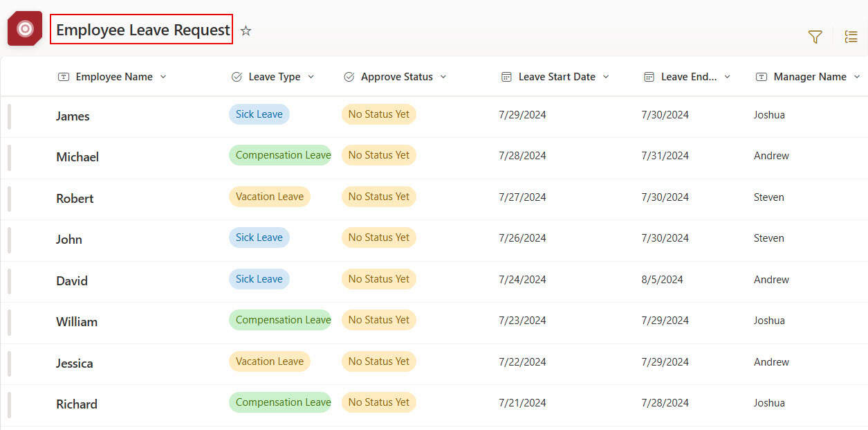Viewport: 868px width, 430px height.
Task: Select the start date 7/24/2024 cell
Action: (x=522, y=280)
